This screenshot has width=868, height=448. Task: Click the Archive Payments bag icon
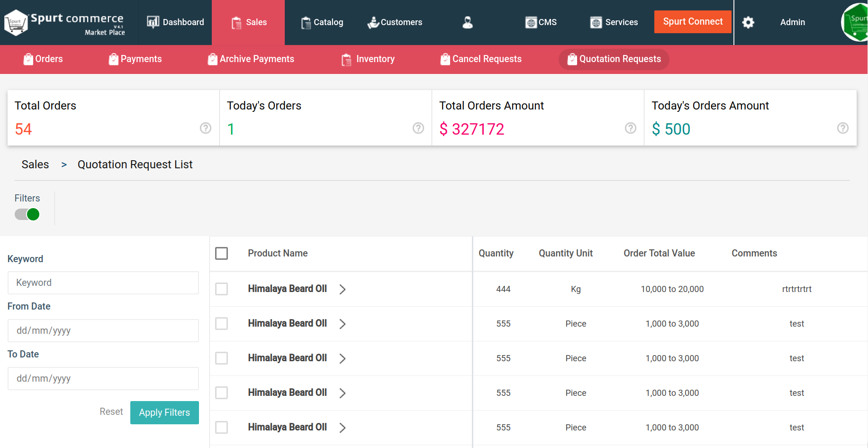[x=213, y=59]
